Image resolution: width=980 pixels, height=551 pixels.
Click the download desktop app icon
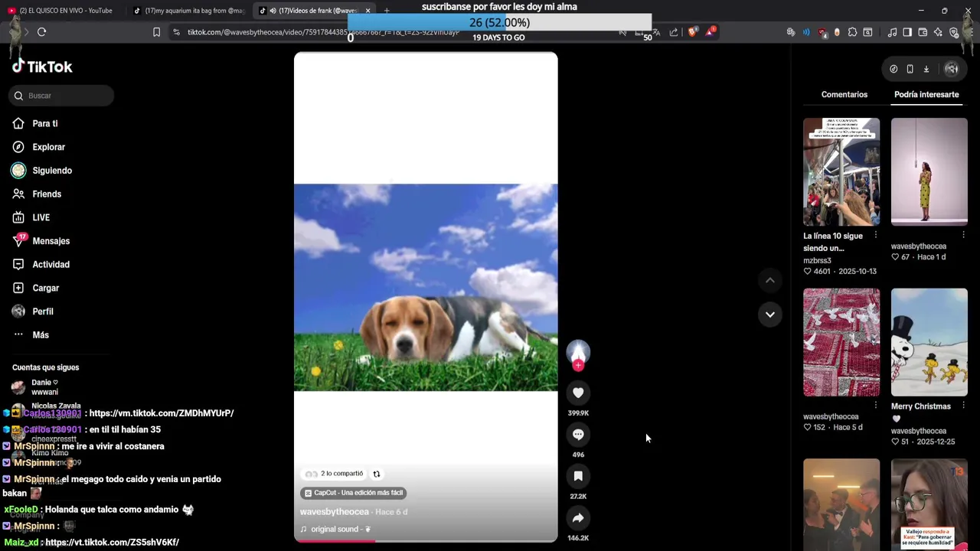926,69
